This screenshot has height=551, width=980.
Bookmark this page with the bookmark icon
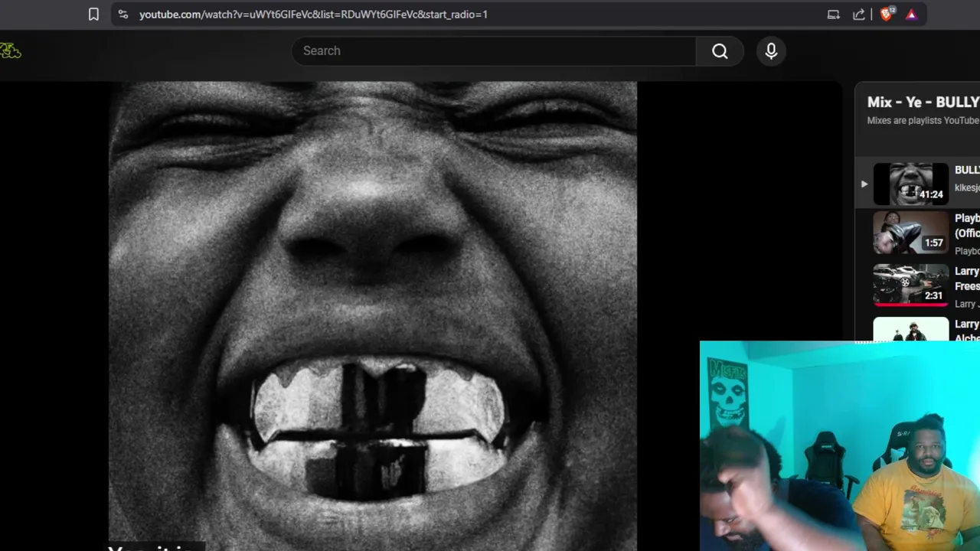93,15
